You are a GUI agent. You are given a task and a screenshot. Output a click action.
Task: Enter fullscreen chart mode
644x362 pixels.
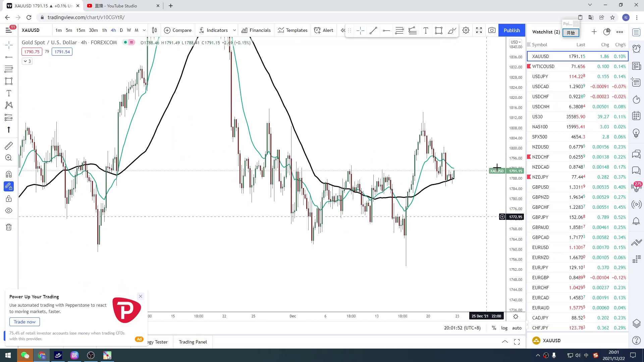point(479,31)
